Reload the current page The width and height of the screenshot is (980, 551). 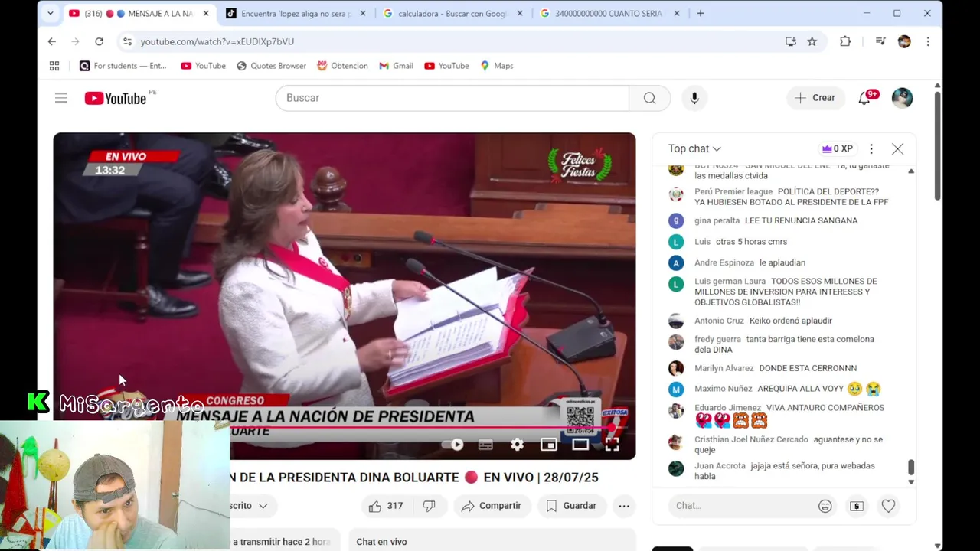click(x=99, y=41)
